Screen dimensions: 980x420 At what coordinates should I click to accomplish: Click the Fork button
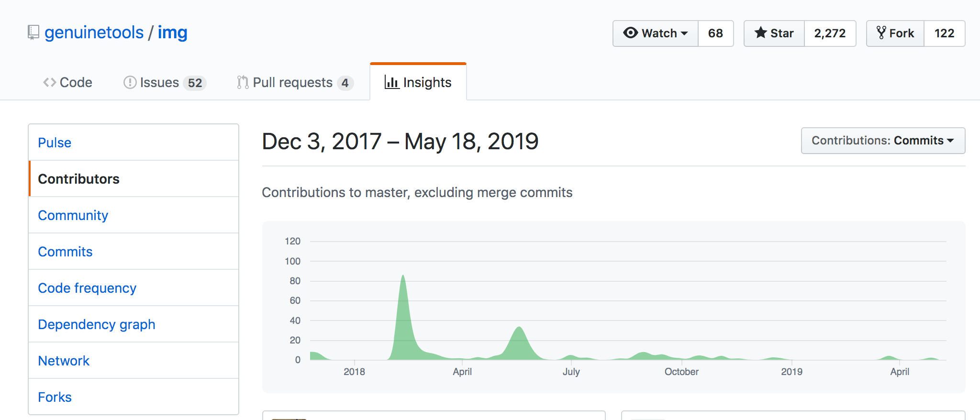click(x=895, y=33)
